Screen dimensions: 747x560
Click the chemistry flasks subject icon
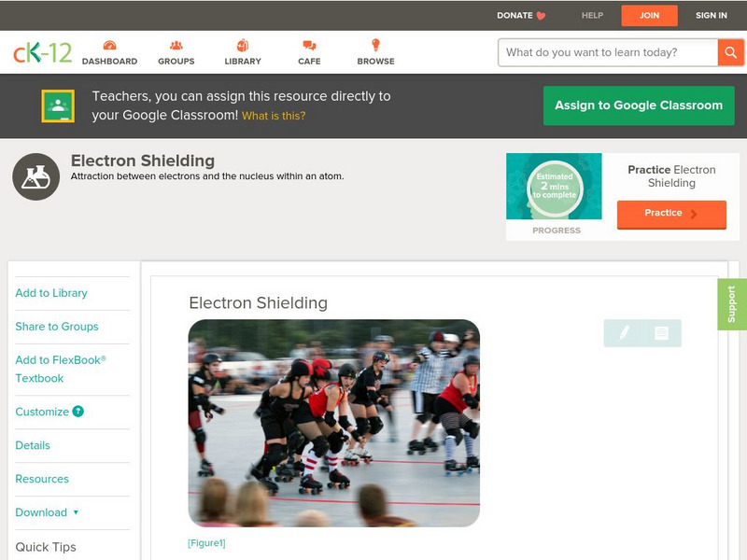tap(36, 176)
